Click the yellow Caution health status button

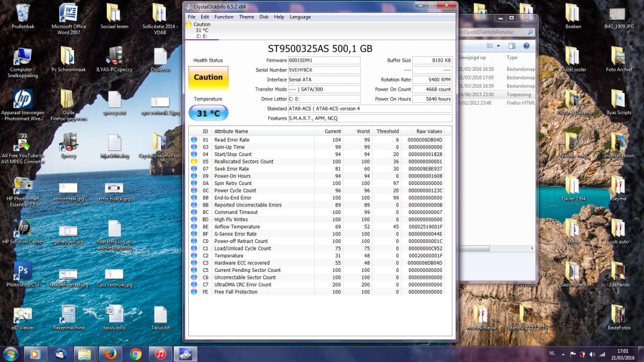pos(208,77)
